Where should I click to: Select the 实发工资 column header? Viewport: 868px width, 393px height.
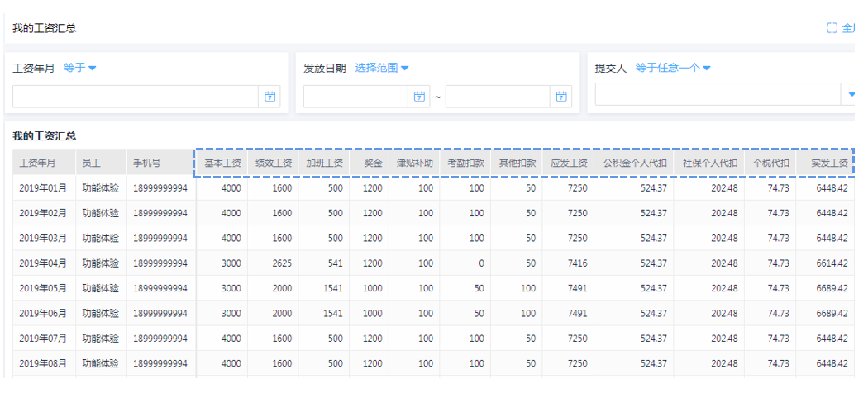tap(828, 163)
